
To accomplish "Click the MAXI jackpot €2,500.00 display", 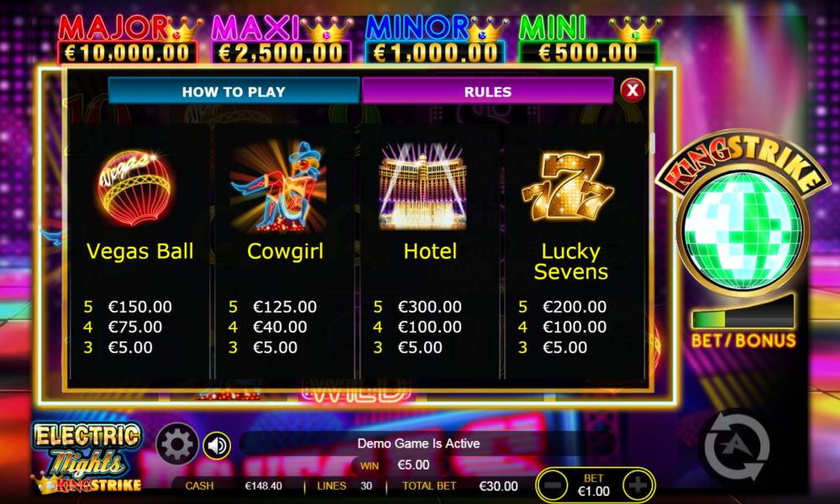I will pos(281,53).
